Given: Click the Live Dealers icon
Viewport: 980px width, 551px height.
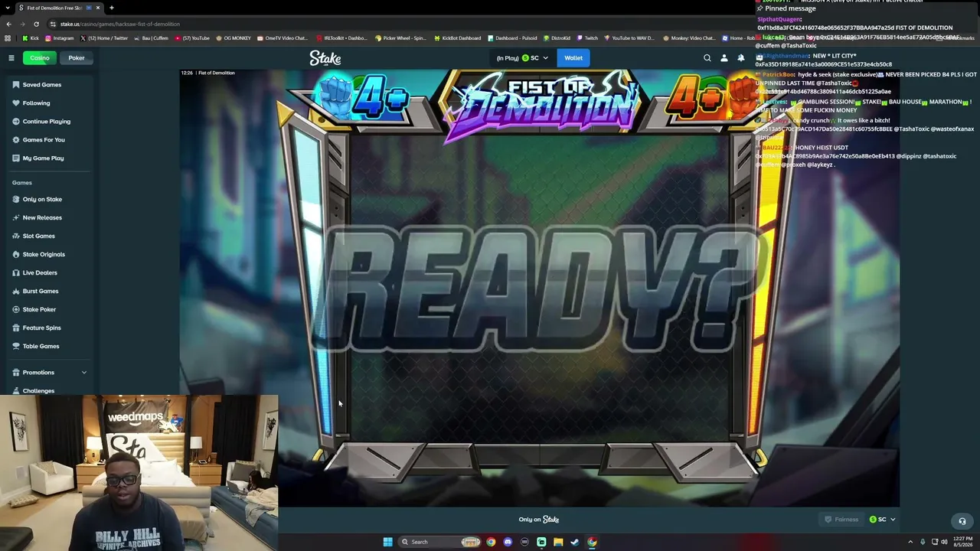Looking at the screenshot, I should (16, 273).
